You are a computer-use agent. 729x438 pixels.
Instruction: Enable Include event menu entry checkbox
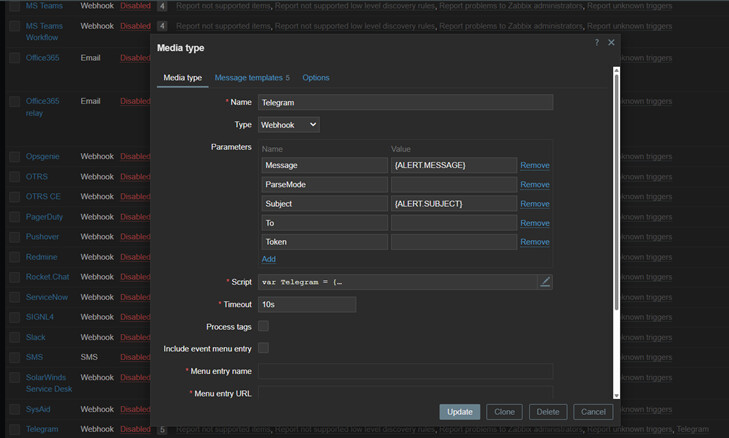click(x=263, y=348)
